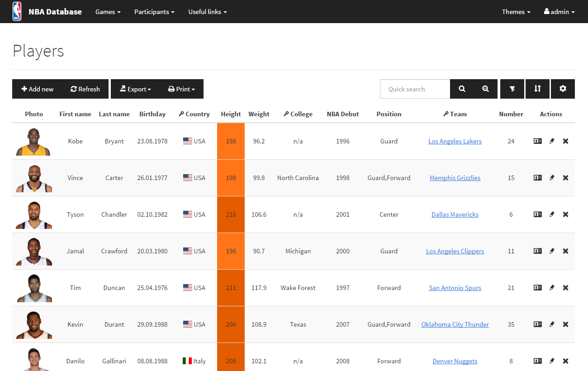Screen dimensions: 588x371
Task: Click the Add new button
Action: (38, 89)
